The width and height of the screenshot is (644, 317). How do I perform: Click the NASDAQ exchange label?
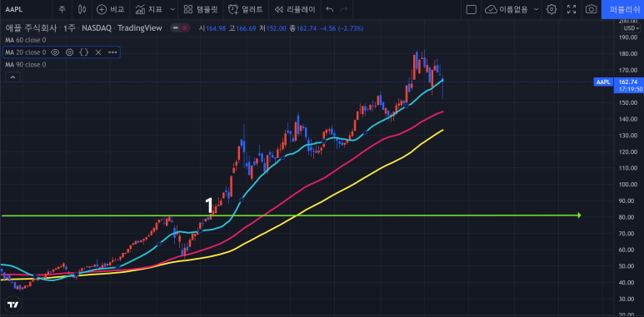coord(96,28)
